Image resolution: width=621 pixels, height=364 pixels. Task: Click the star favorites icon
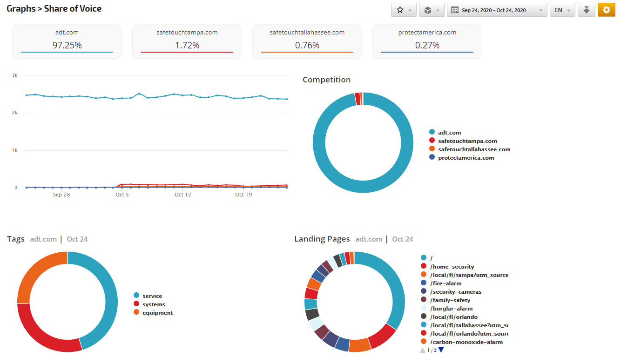[x=400, y=10]
